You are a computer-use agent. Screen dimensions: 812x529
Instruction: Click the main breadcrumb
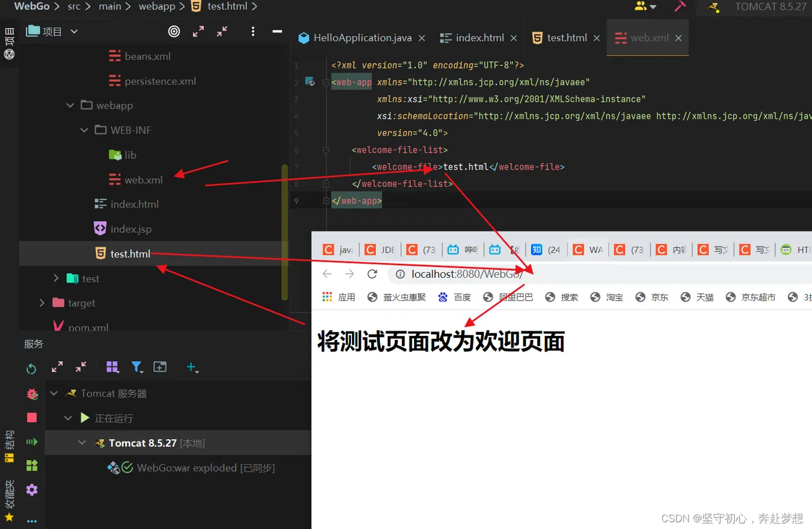click(x=110, y=6)
